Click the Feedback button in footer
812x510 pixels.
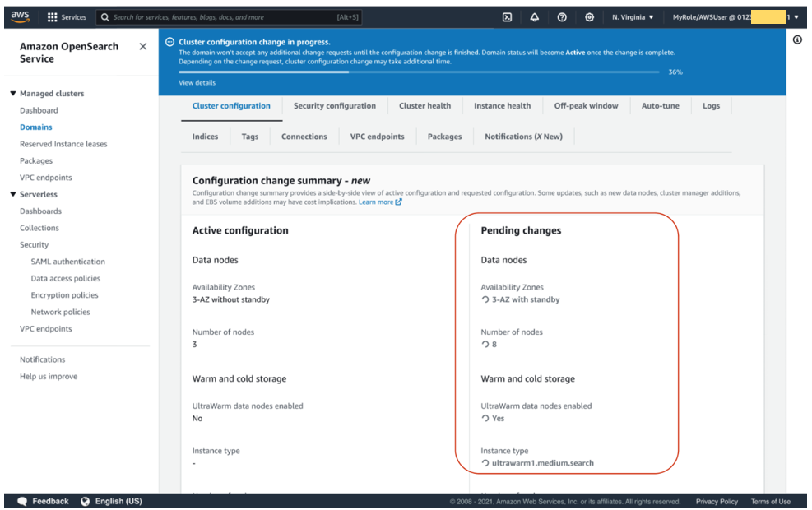pos(43,501)
